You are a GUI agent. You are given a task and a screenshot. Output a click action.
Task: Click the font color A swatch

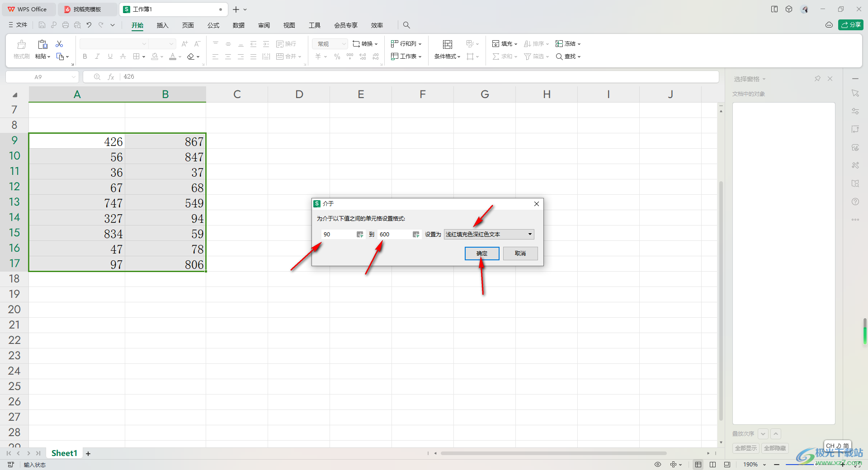[x=173, y=56]
